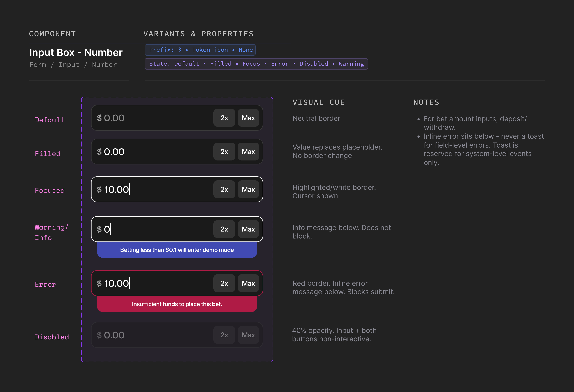Click Max in the Focused input
Viewport: 574px width, 392px height.
point(248,189)
